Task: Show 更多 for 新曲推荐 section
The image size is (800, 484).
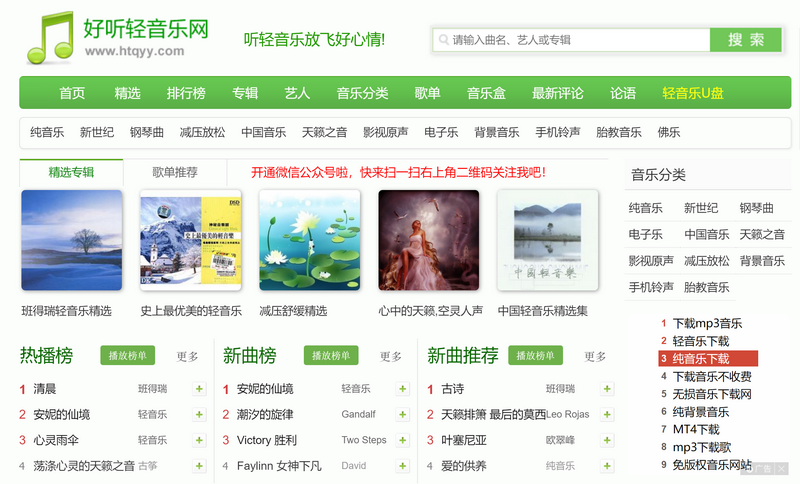Action: [595, 356]
